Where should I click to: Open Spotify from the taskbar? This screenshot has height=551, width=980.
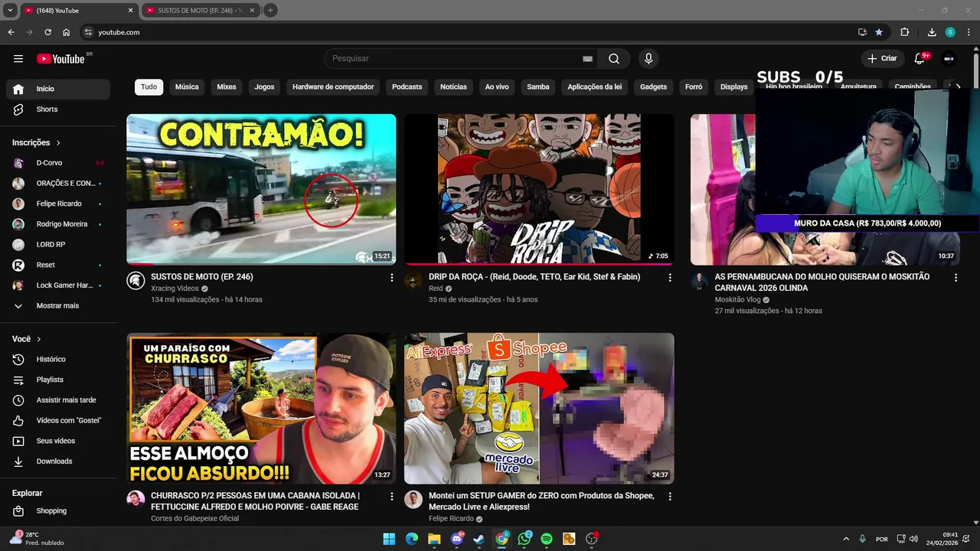(x=547, y=539)
